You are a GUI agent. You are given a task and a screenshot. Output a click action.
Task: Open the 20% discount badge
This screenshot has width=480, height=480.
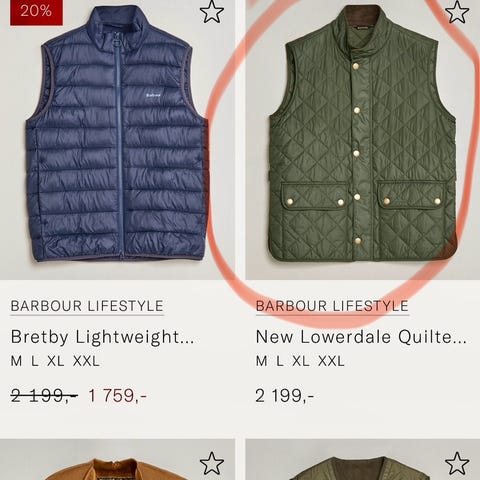(x=36, y=12)
